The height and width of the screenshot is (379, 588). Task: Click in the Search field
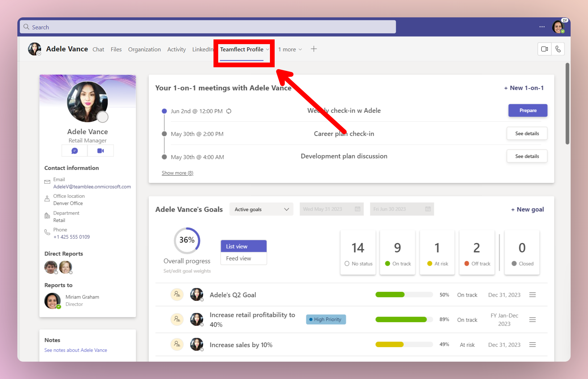208,27
